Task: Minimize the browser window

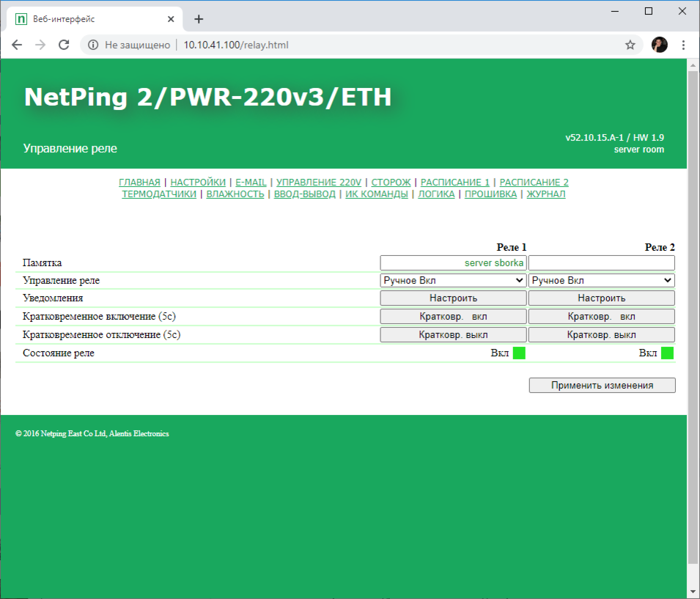Action: [x=615, y=11]
